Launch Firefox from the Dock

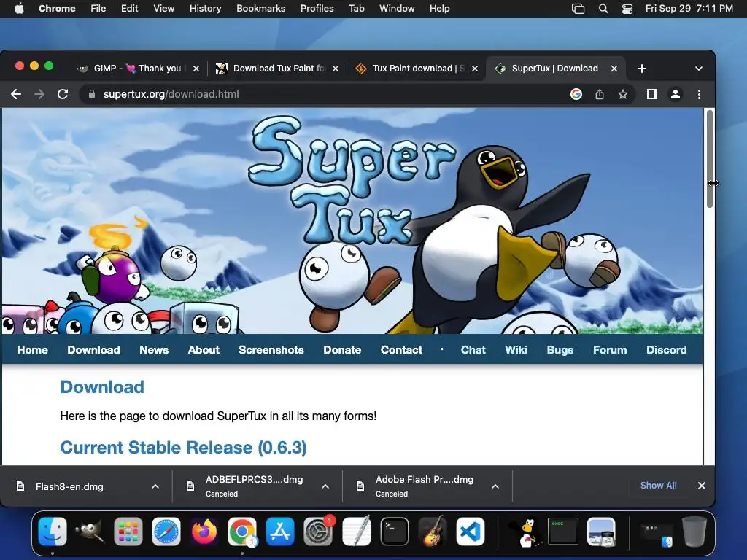pyautogui.click(x=204, y=532)
